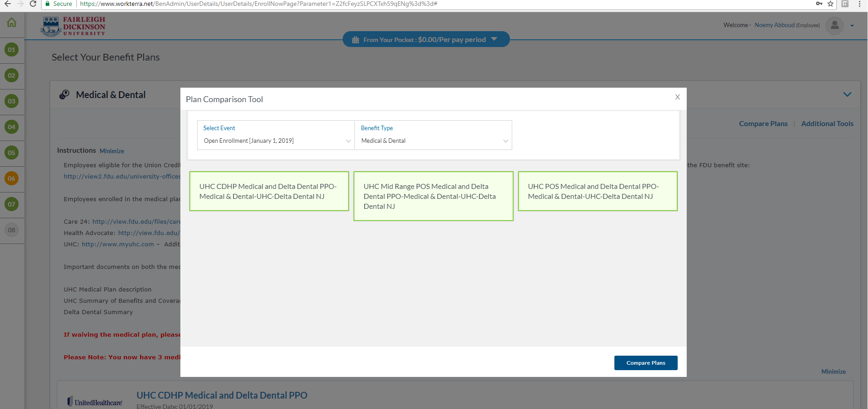Image resolution: width=868 pixels, height=409 pixels.
Task: Minimize the Instructions section
Action: click(112, 151)
